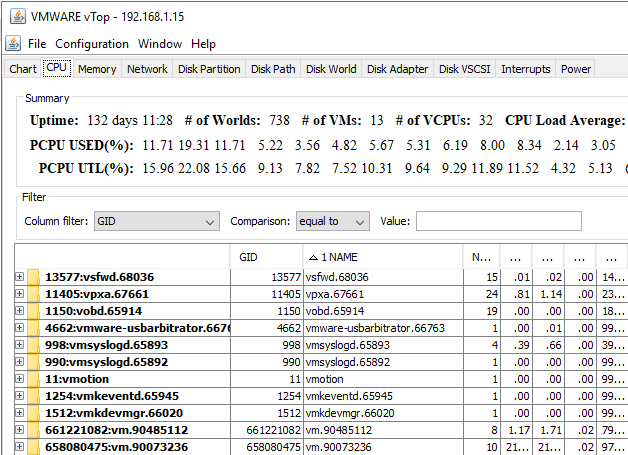Click the '1.17' cell in vm.90485112 row
This screenshot has height=455, width=628.
pyautogui.click(x=516, y=430)
